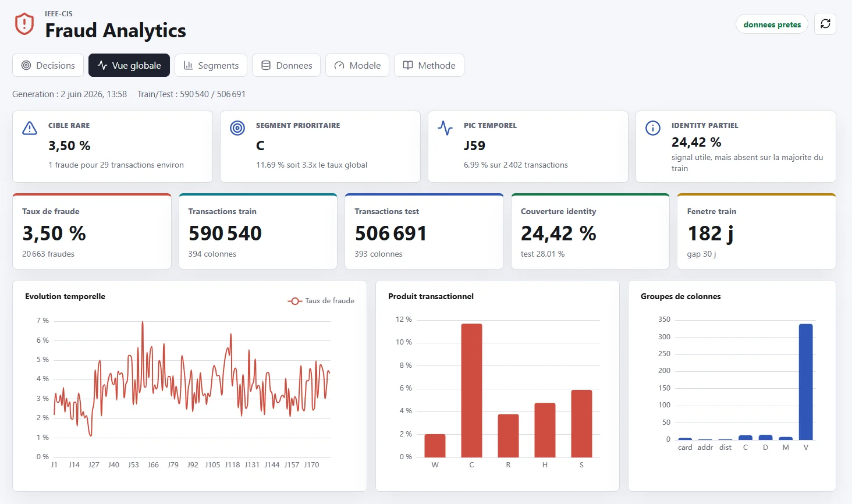Click the V bar in Groupes de colonnes chart
Image resolution: width=852 pixels, height=504 pixels.
coord(806,382)
